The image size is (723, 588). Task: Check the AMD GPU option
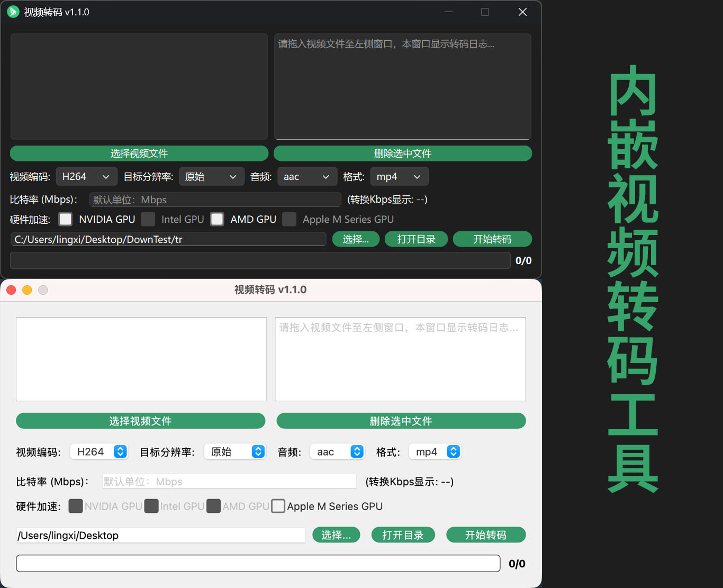pyautogui.click(x=217, y=219)
